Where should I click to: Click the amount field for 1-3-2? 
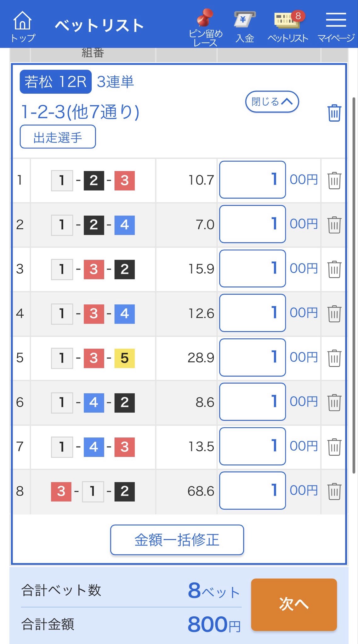pos(252,269)
